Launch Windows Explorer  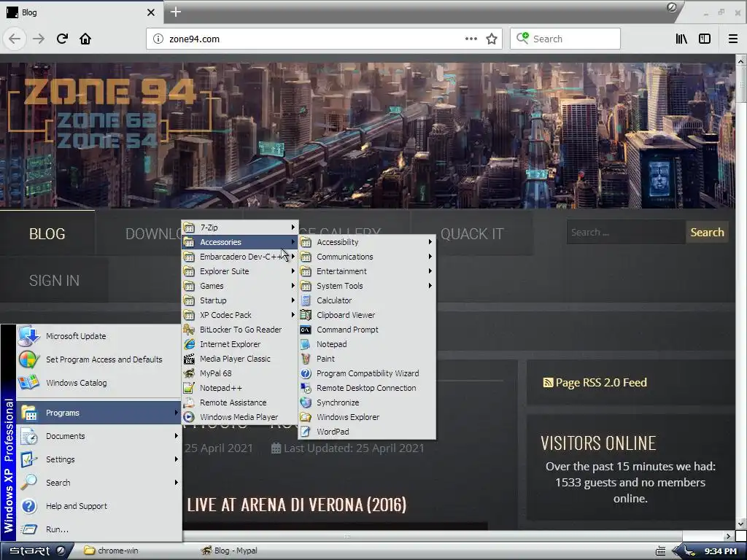(367, 417)
